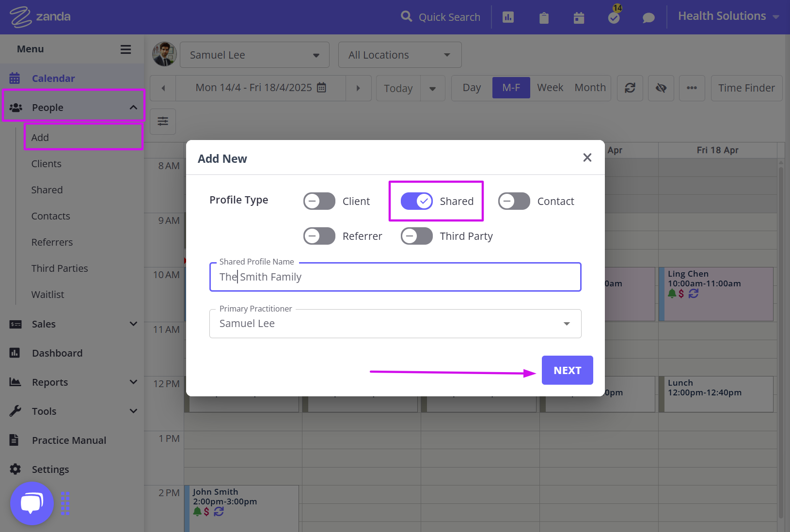Screen dimensions: 790x532
Task: Open the reports bar-chart icon in top bar
Action: click(507, 17)
